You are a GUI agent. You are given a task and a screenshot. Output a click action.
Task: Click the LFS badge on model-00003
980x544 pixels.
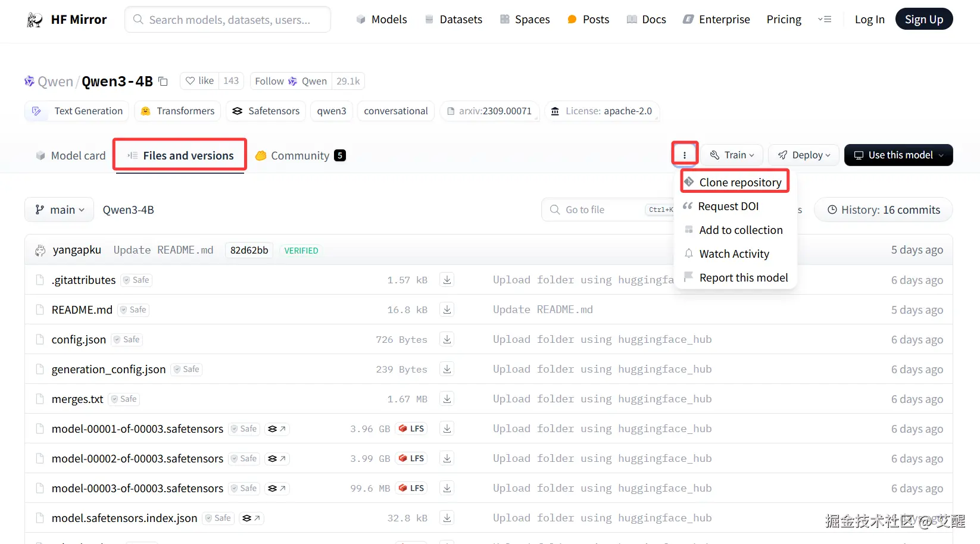point(411,488)
